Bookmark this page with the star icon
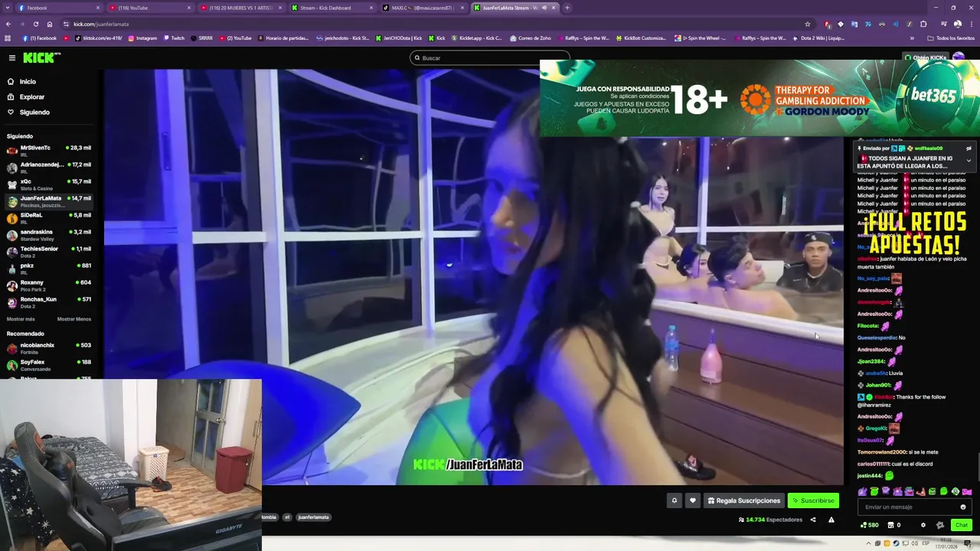980x551 pixels. click(807, 24)
